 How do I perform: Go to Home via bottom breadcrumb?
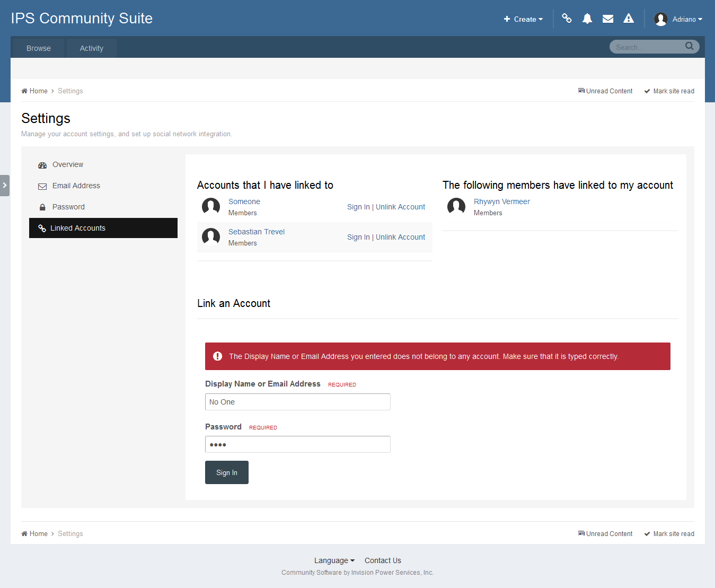click(x=34, y=534)
